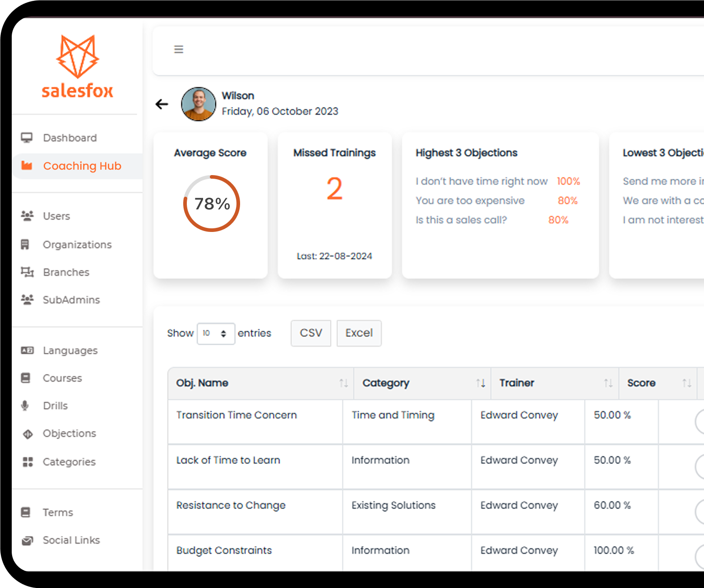Navigate to Objections page
The height and width of the screenshot is (588, 704).
coord(69,433)
